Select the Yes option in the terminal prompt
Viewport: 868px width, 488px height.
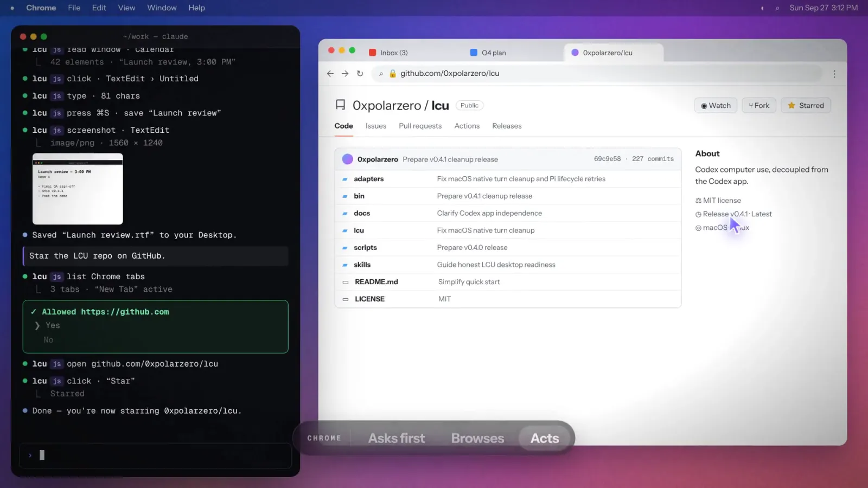point(53,325)
